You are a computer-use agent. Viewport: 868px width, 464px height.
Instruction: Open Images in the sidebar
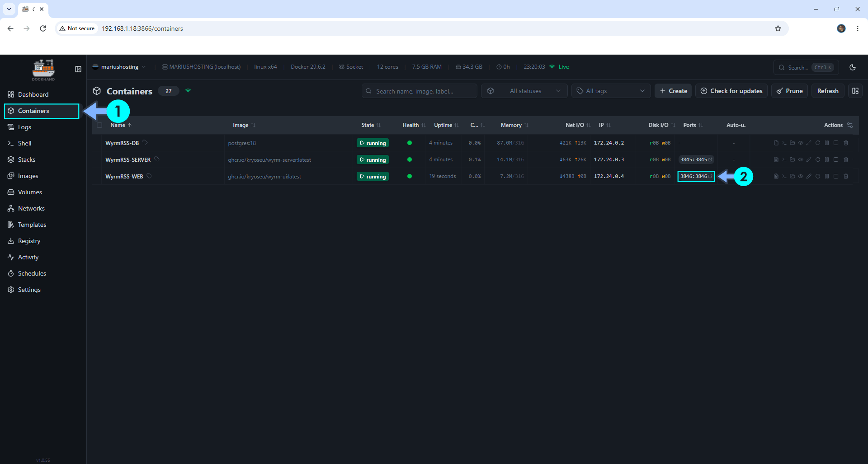[42, 176]
